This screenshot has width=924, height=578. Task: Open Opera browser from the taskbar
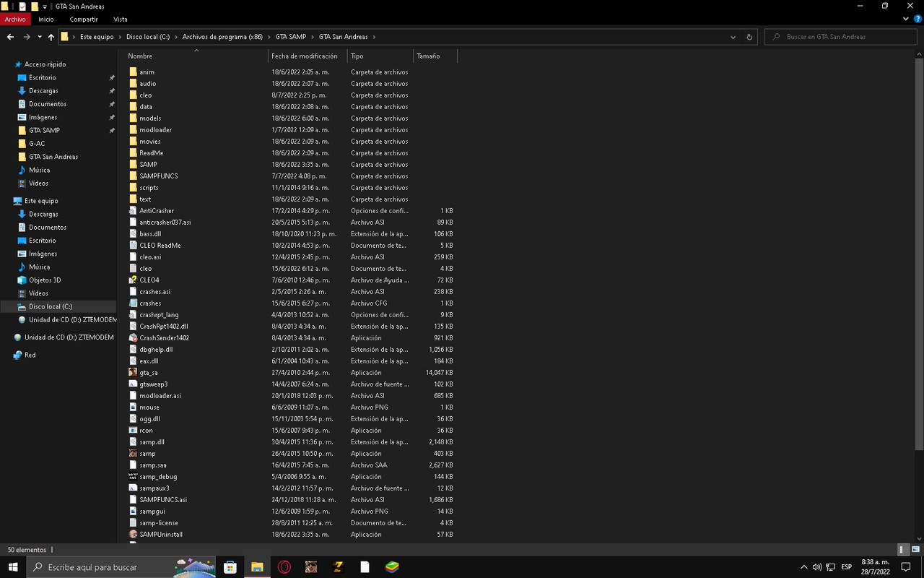click(x=284, y=567)
